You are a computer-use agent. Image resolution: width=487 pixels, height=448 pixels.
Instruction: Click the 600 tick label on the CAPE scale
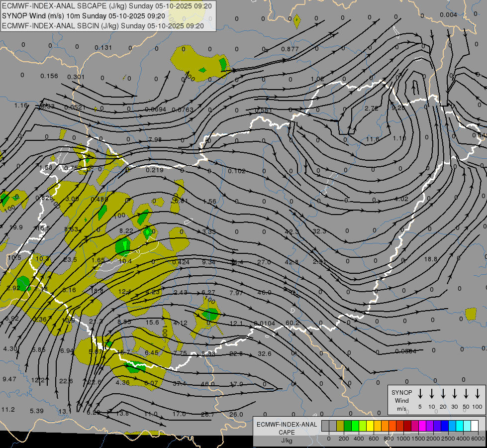click(374, 439)
